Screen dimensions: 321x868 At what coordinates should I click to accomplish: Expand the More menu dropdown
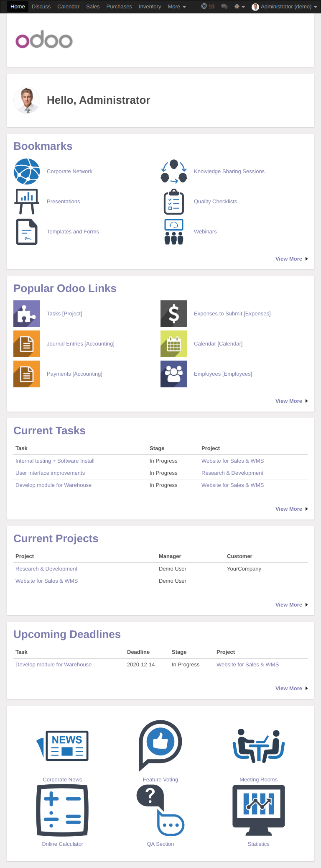tap(177, 7)
